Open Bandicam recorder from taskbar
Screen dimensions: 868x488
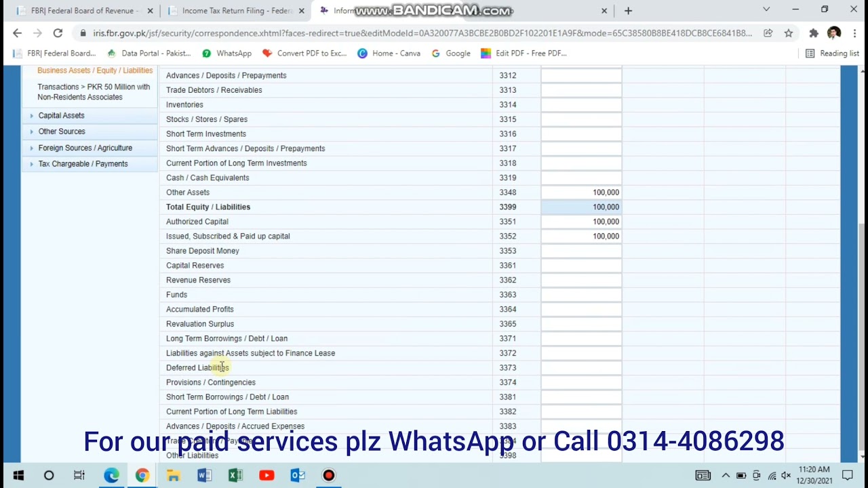pyautogui.click(x=329, y=476)
